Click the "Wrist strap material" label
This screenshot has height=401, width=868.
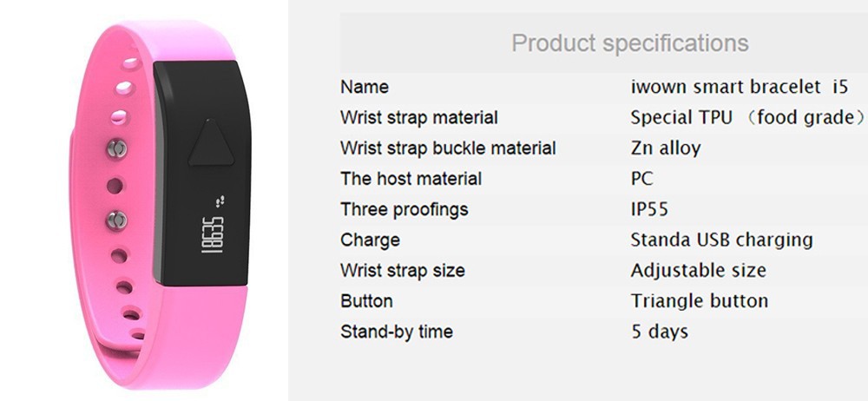click(x=419, y=117)
